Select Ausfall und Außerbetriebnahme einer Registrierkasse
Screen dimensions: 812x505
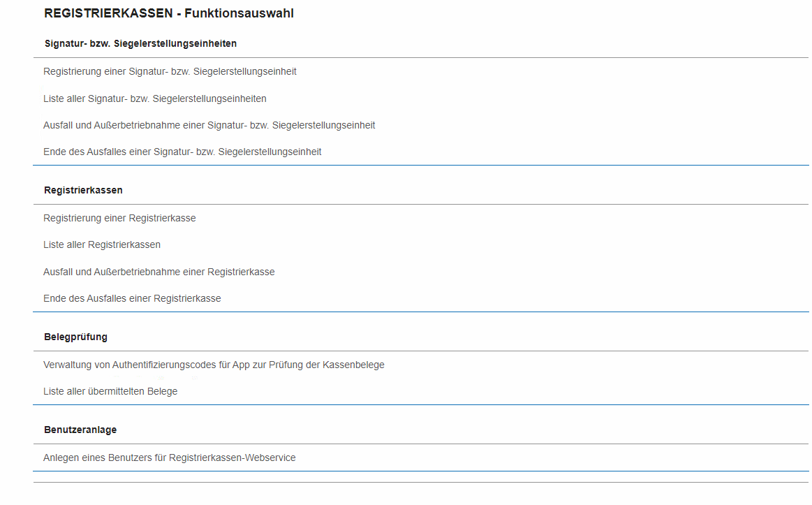click(x=158, y=272)
